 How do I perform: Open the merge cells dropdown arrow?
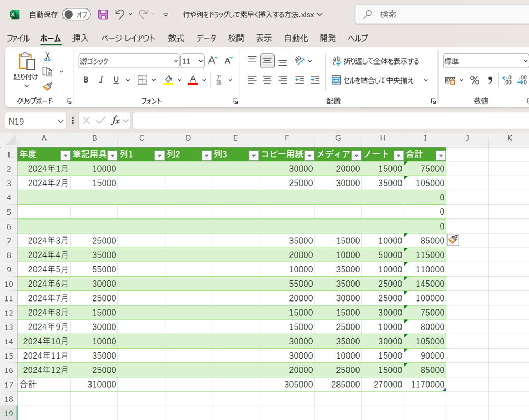point(426,80)
